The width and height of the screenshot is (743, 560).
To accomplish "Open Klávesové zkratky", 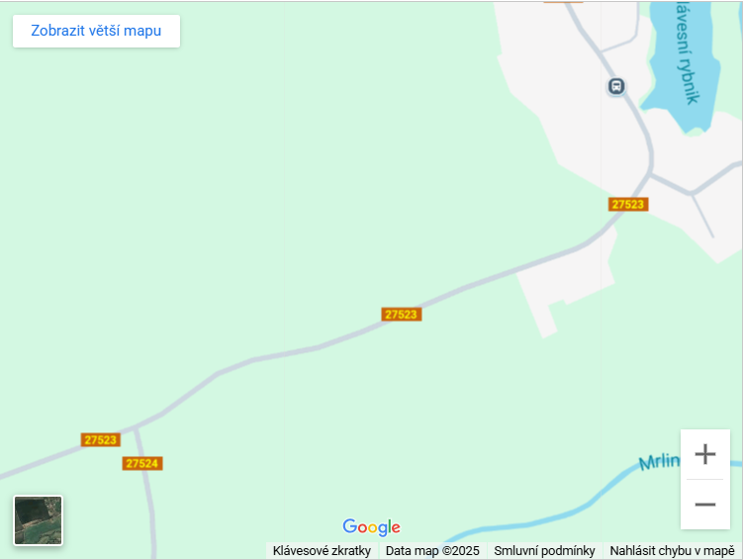I will click(x=322, y=550).
